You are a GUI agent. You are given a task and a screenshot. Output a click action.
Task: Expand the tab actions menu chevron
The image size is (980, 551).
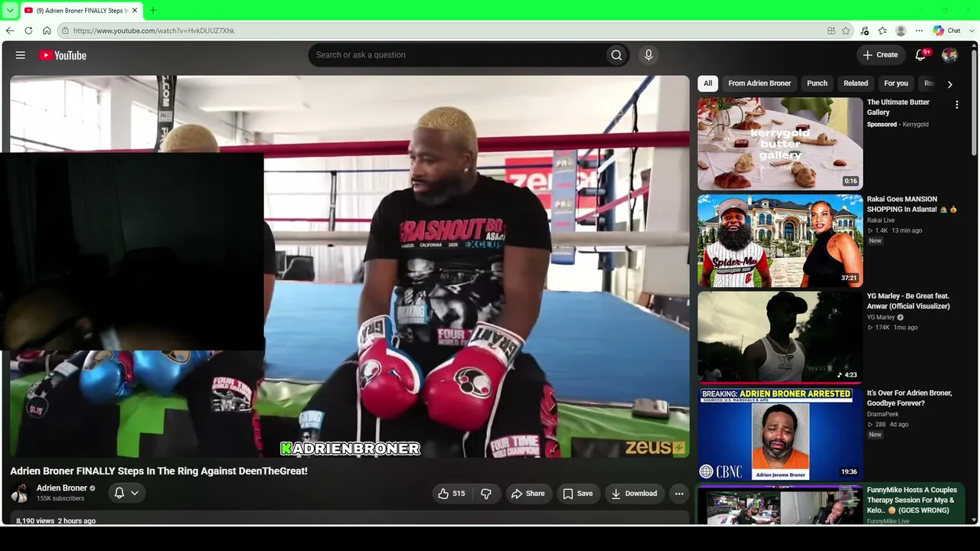pyautogui.click(x=10, y=10)
